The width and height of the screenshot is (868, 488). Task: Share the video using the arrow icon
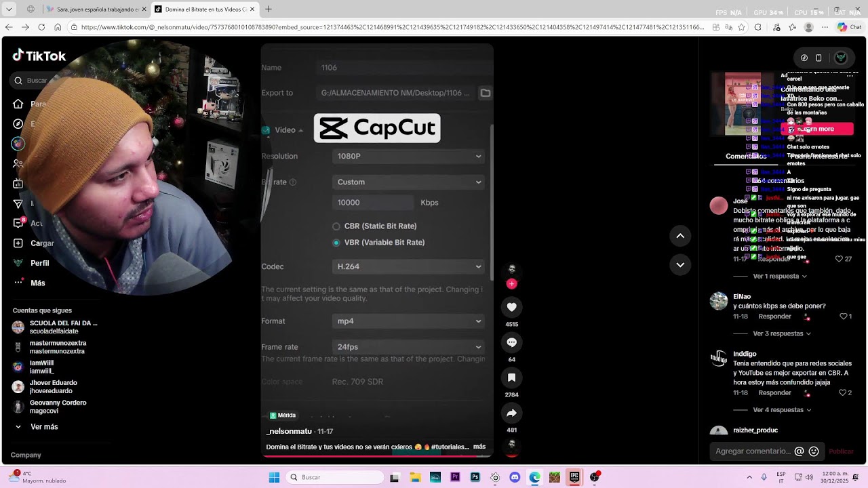click(x=512, y=413)
